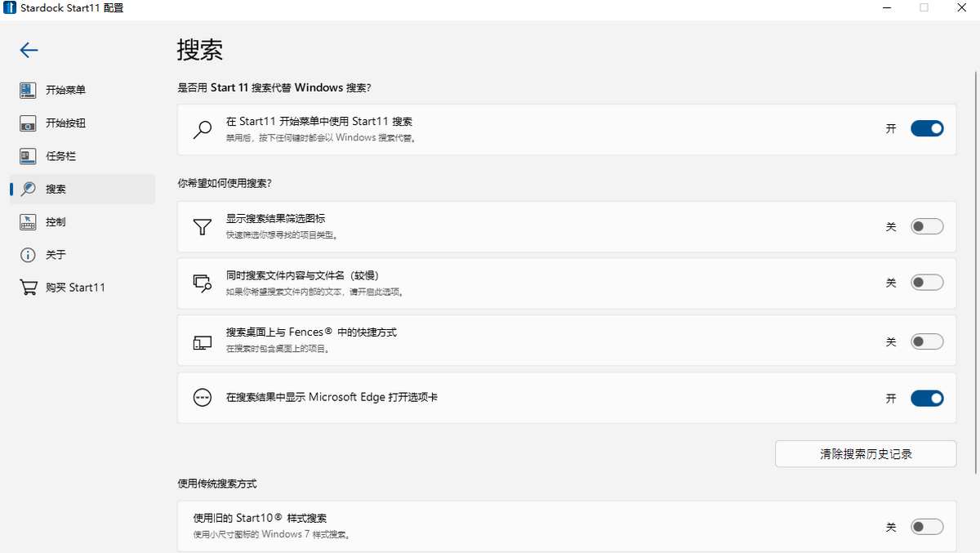Click the desktop Fences shortcut icon
The height and width of the screenshot is (553, 980).
point(202,341)
